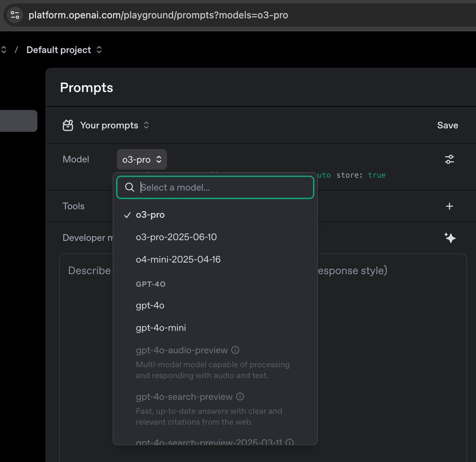Click the Tools section label
The height and width of the screenshot is (462, 476).
[x=73, y=206]
